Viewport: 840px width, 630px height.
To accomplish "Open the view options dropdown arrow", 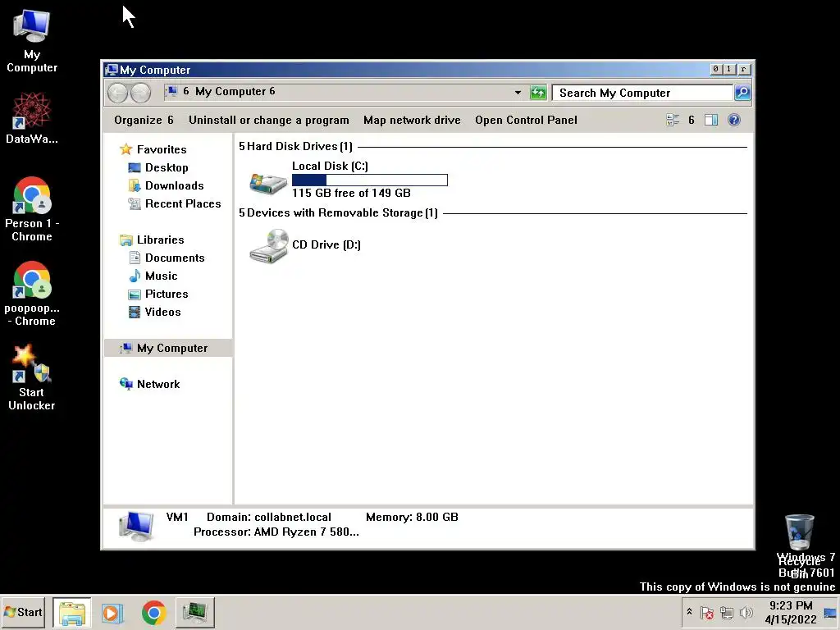I will pos(691,120).
